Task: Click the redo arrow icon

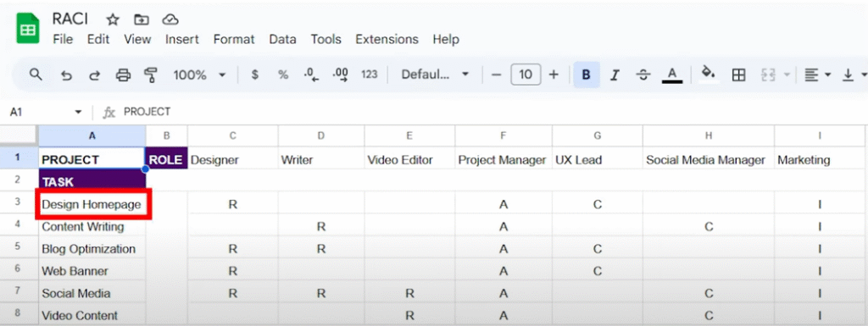Action: click(x=95, y=75)
